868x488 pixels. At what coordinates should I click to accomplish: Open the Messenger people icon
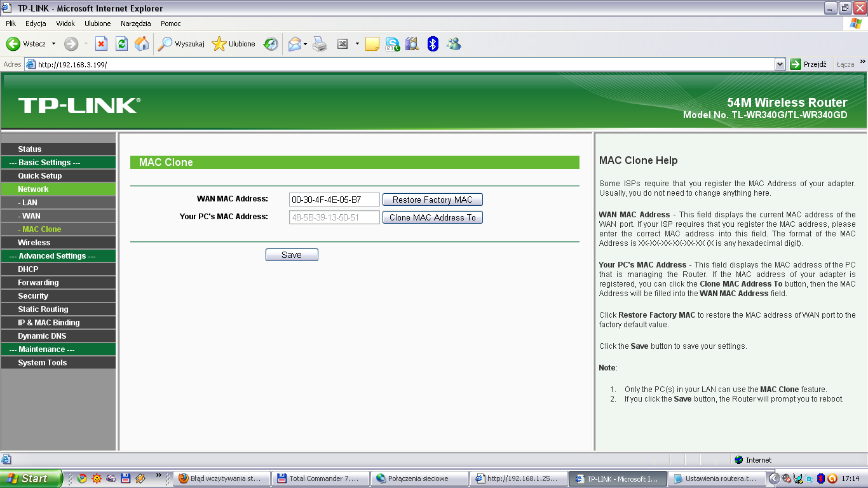tap(454, 44)
